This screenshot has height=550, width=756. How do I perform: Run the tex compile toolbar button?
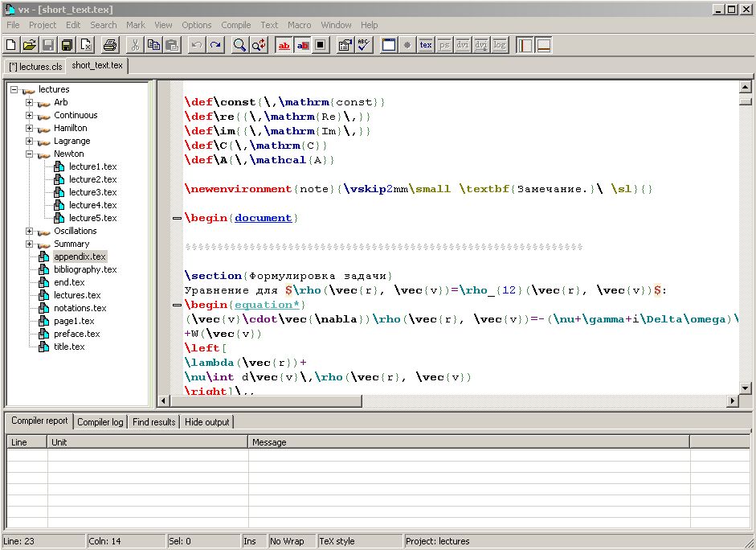426,45
